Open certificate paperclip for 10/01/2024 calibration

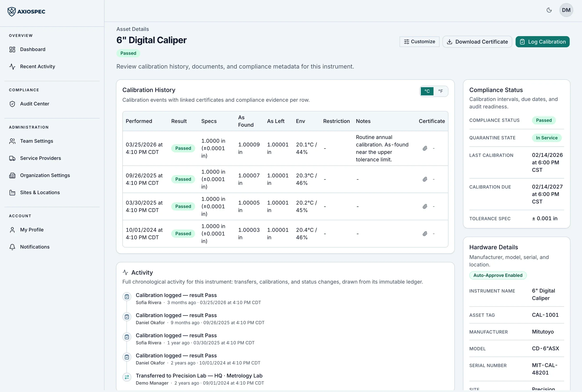coord(425,234)
